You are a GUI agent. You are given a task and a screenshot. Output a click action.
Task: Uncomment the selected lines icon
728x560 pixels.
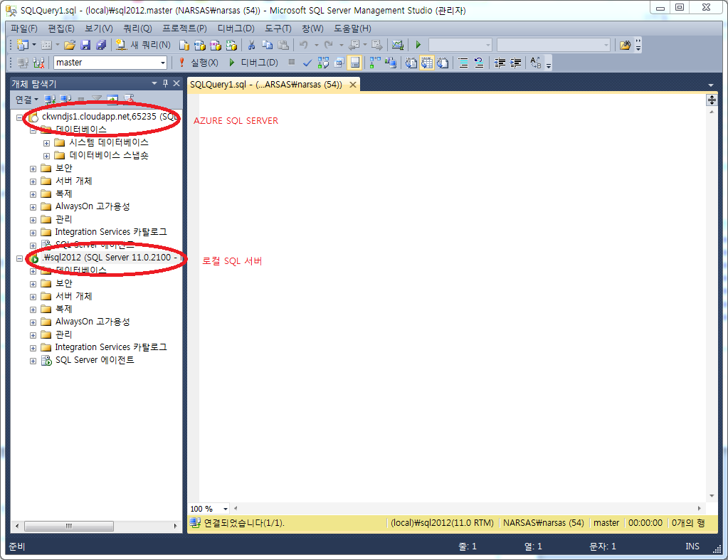tap(479, 63)
